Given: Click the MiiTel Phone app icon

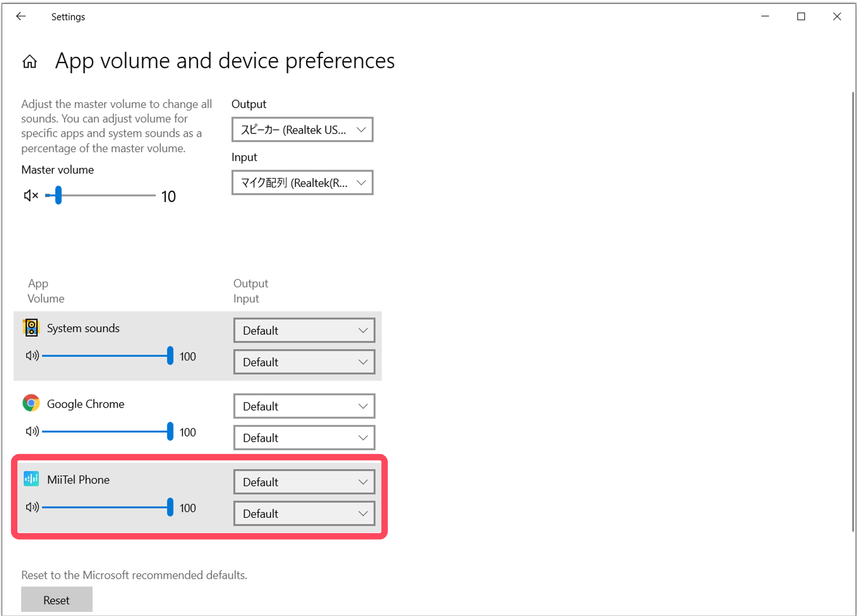Looking at the screenshot, I should [31, 479].
